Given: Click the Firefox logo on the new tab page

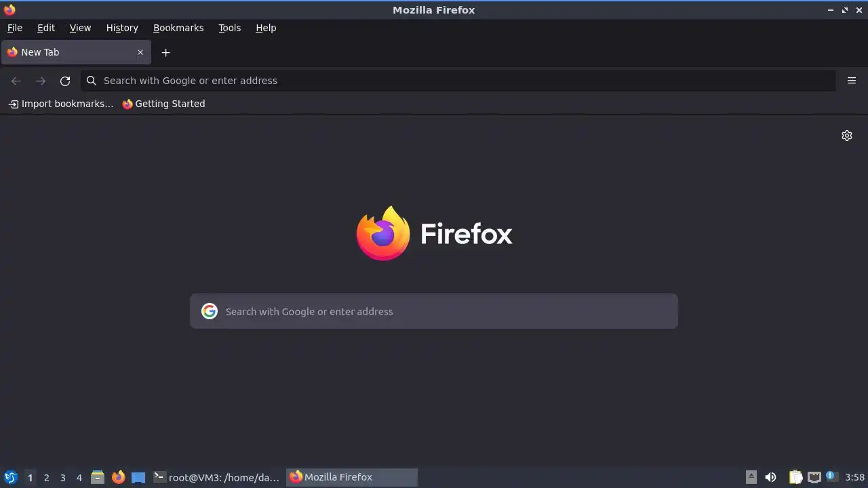Looking at the screenshot, I should (434, 233).
